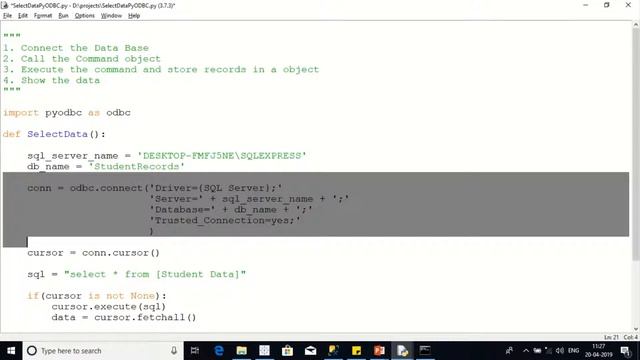Click the 'StudentRecords' string
640x360 pixels.
point(137,167)
